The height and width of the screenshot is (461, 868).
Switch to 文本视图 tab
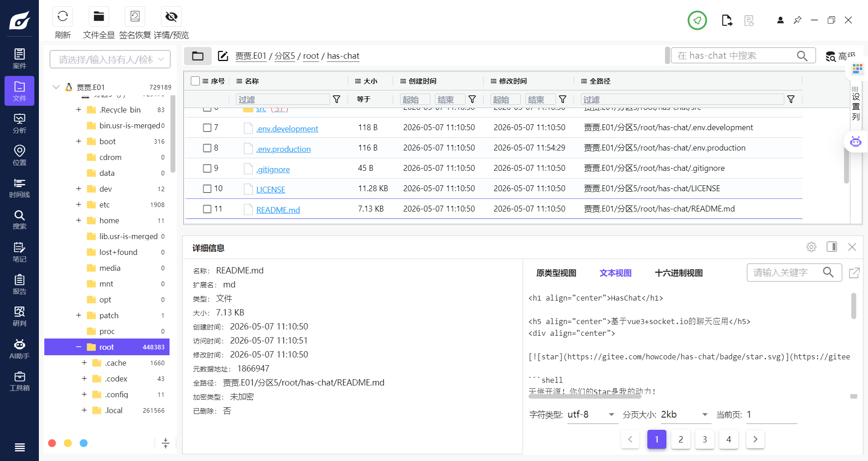[x=615, y=273]
